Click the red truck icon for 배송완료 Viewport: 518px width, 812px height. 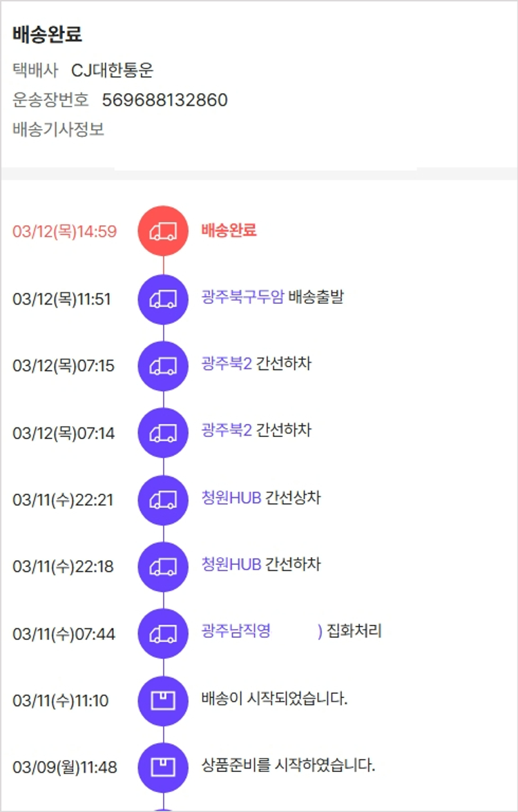(x=163, y=231)
